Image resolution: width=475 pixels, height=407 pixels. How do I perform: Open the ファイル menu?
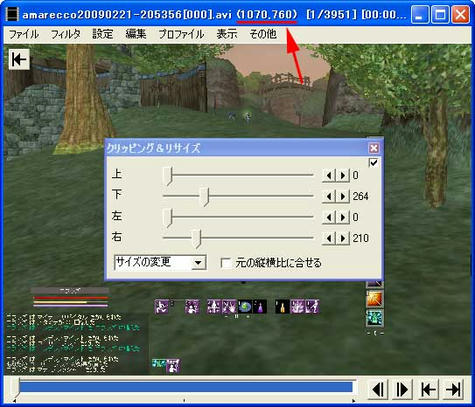point(23,34)
